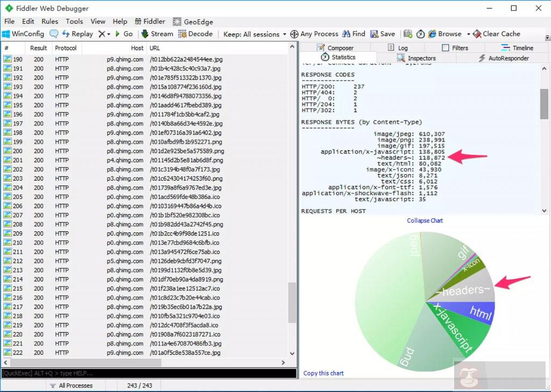Open the Rules menu
The height and width of the screenshot is (392, 551).
tap(50, 22)
